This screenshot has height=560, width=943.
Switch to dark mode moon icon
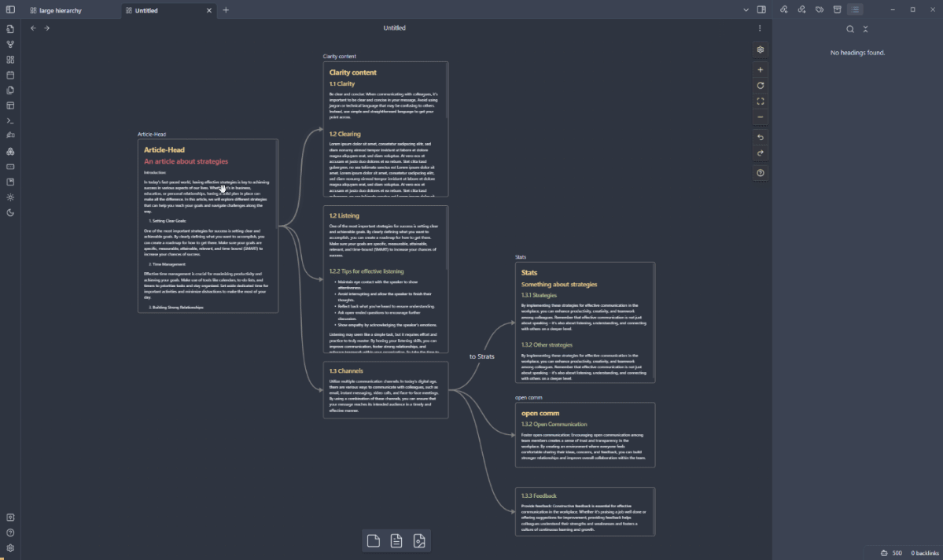coord(10,212)
